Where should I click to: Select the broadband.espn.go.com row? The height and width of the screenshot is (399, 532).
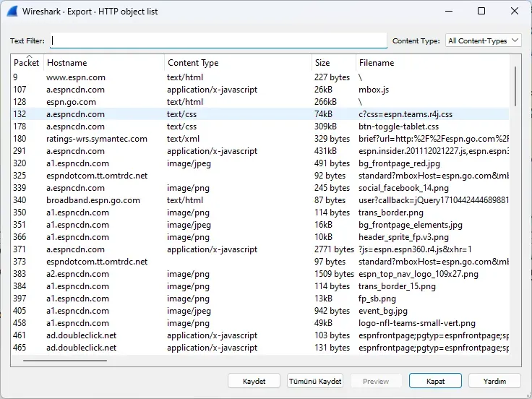pyautogui.click(x=260, y=200)
